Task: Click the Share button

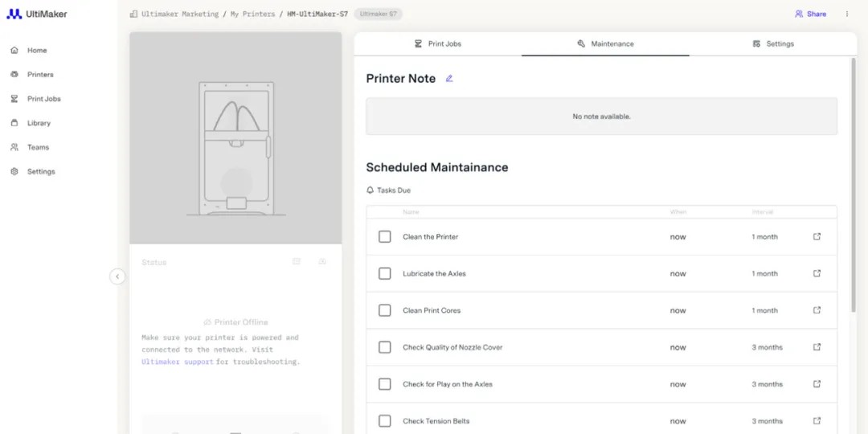Action: pos(810,14)
